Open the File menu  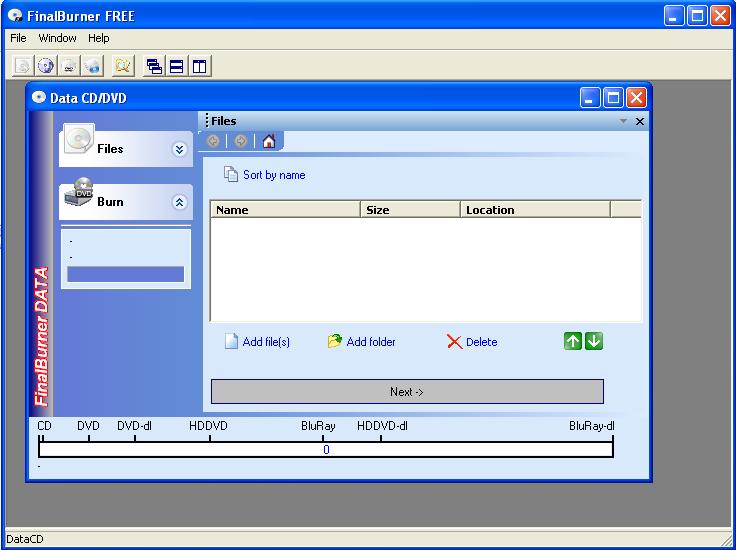[x=18, y=38]
